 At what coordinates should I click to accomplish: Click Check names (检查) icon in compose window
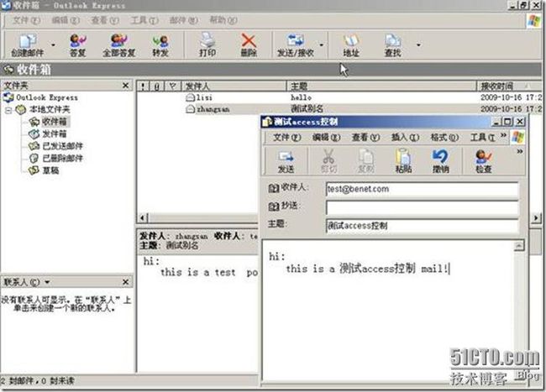484,161
